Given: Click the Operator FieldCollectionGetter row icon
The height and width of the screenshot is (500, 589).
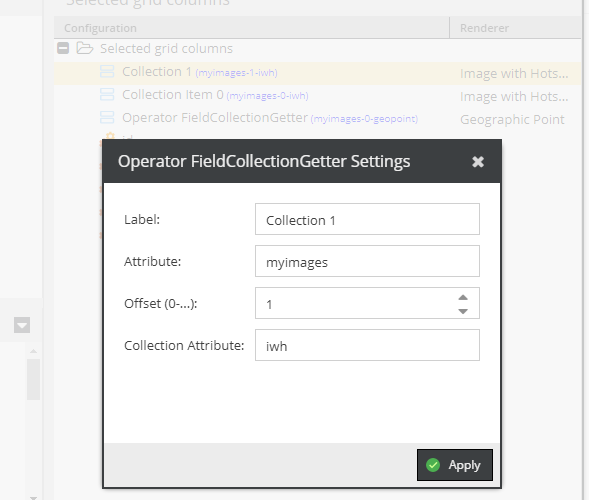Looking at the screenshot, I should click(107, 117).
